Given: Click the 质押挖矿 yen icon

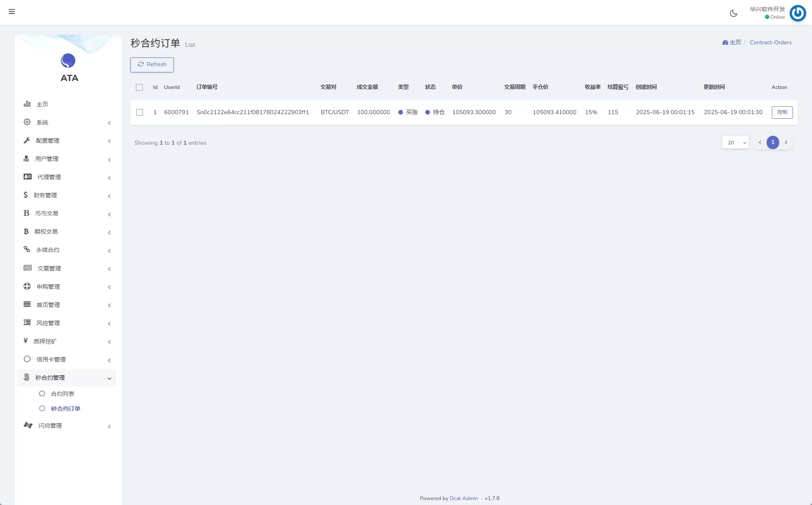Looking at the screenshot, I should pyautogui.click(x=26, y=341).
